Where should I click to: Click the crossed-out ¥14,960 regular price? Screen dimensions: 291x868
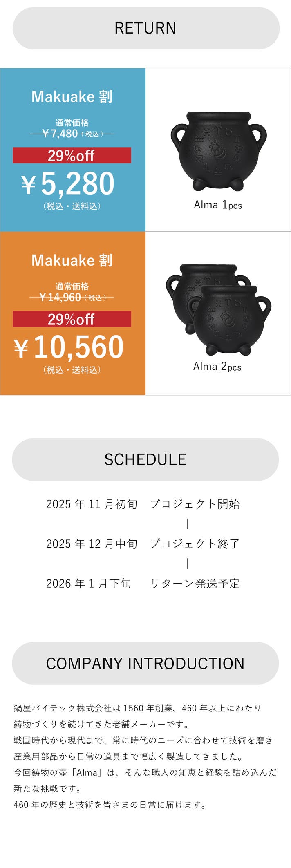pyautogui.click(x=60, y=297)
